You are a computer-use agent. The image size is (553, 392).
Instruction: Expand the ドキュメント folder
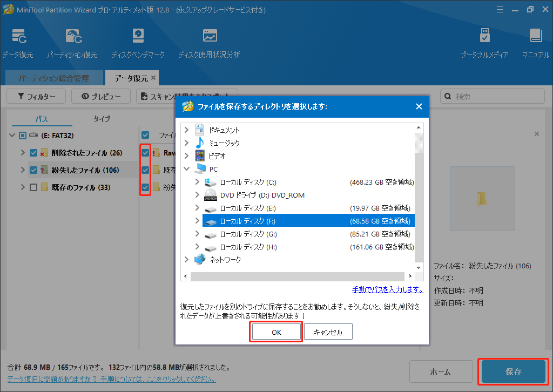tap(186, 130)
